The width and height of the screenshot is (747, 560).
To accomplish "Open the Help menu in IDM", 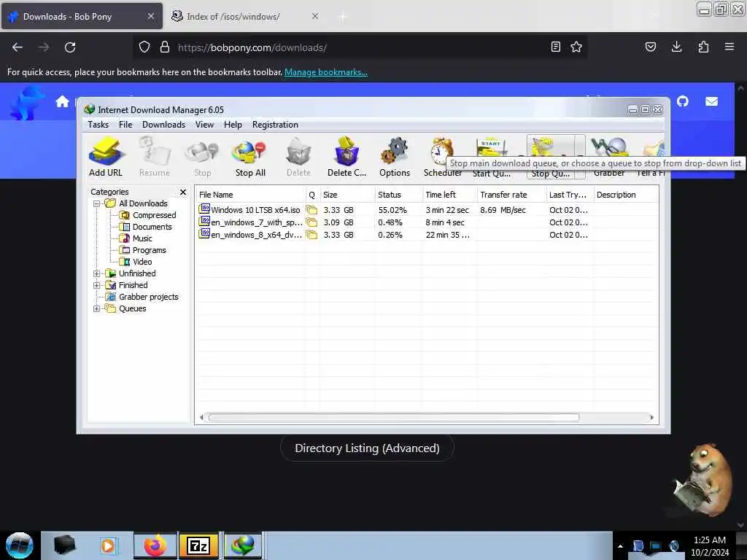I will coord(233,125).
